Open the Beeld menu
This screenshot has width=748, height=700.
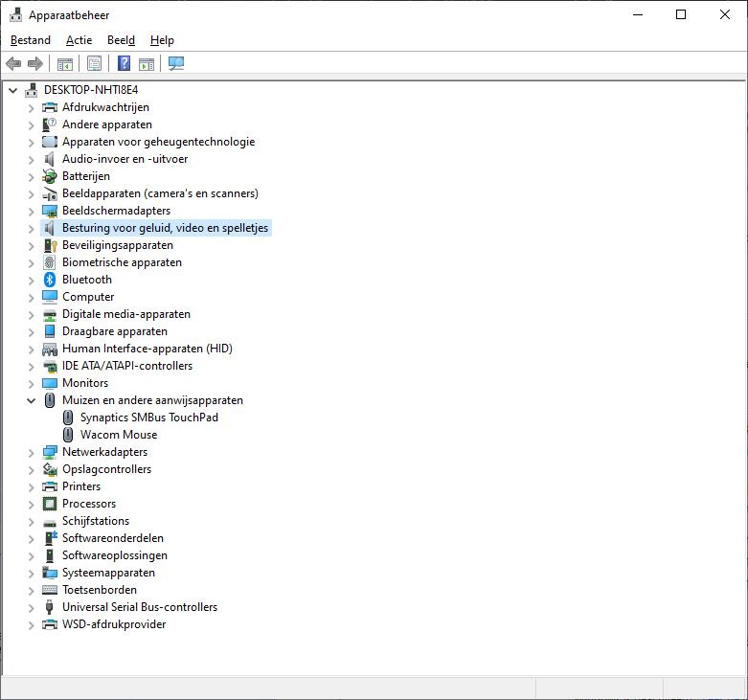coord(121,40)
